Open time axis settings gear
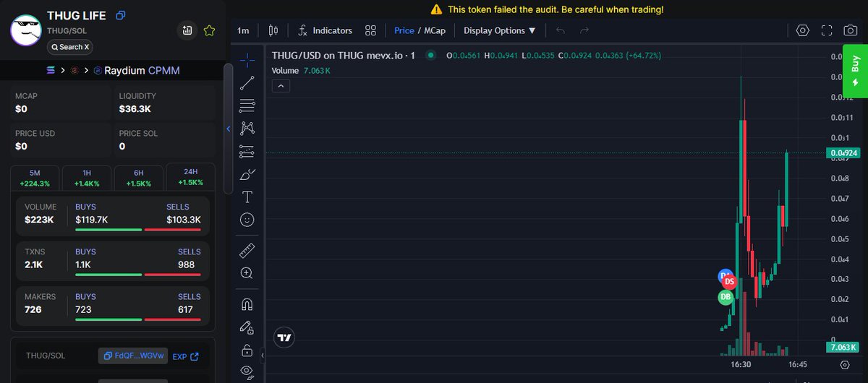This screenshot has height=383, width=868. click(x=844, y=365)
